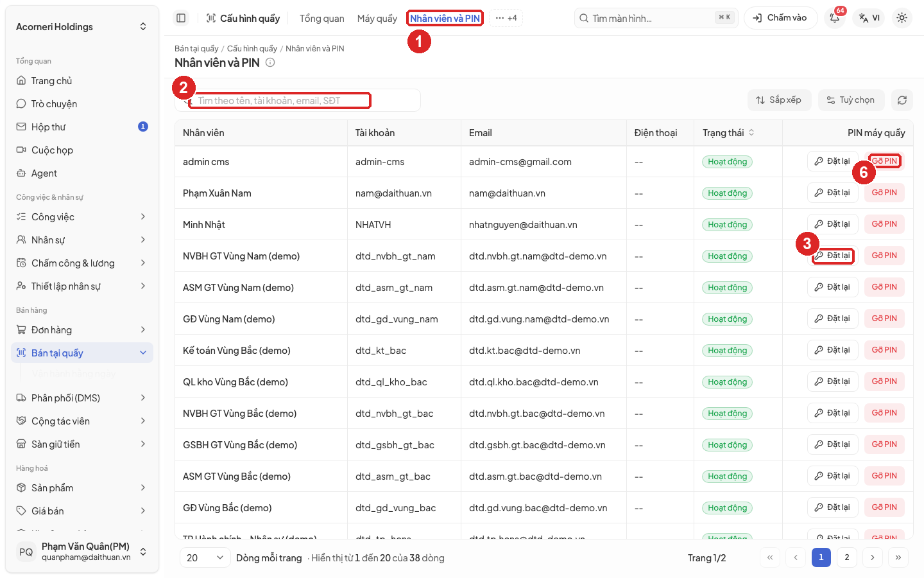Image resolution: width=924 pixels, height=578 pixels.
Task: Open Trang chủ in the sidebar
Action: click(82, 81)
